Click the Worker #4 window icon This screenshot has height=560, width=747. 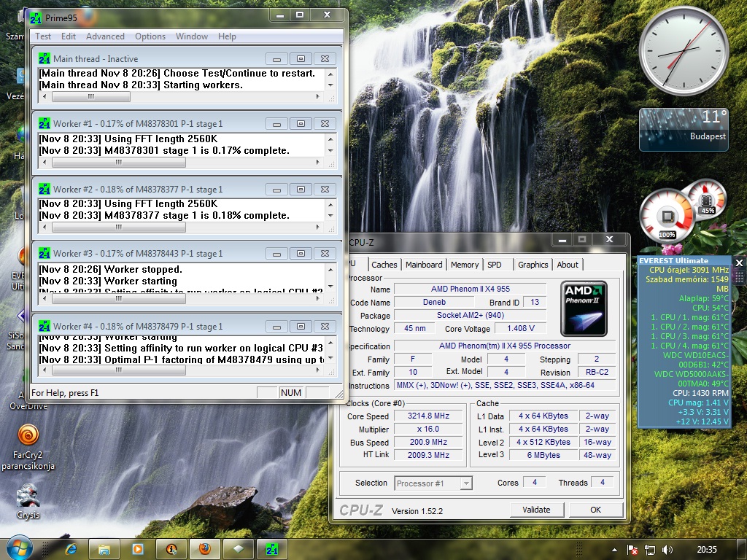(44, 326)
